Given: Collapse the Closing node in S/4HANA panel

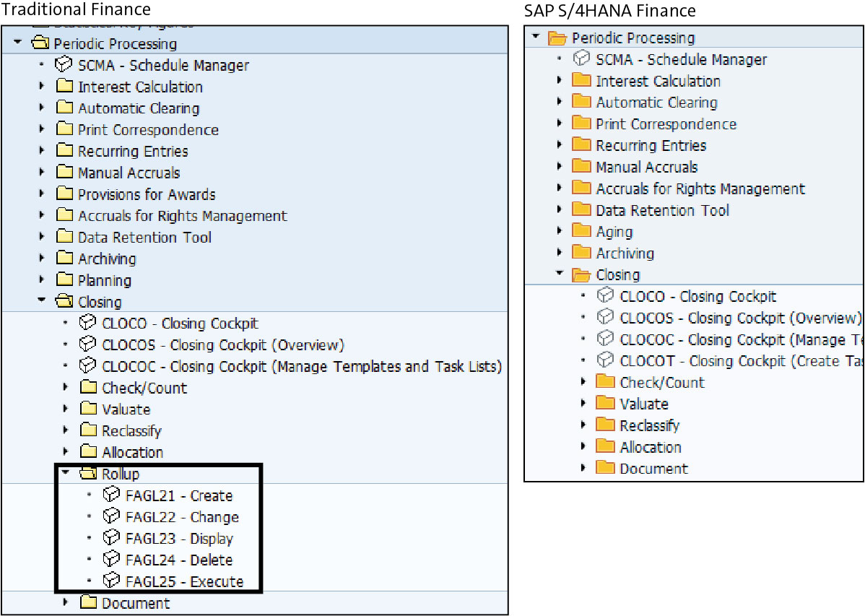Looking at the screenshot, I should click(560, 273).
